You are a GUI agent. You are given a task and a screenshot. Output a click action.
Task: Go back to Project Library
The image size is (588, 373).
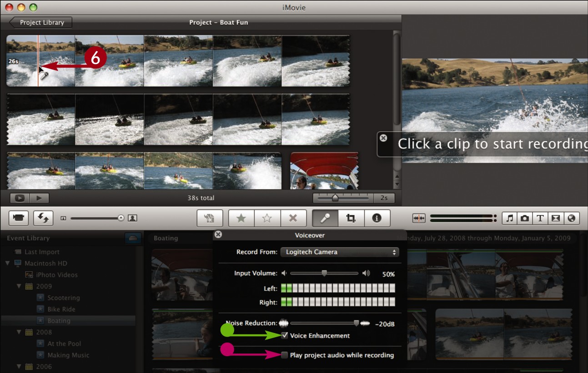pyautogui.click(x=41, y=22)
